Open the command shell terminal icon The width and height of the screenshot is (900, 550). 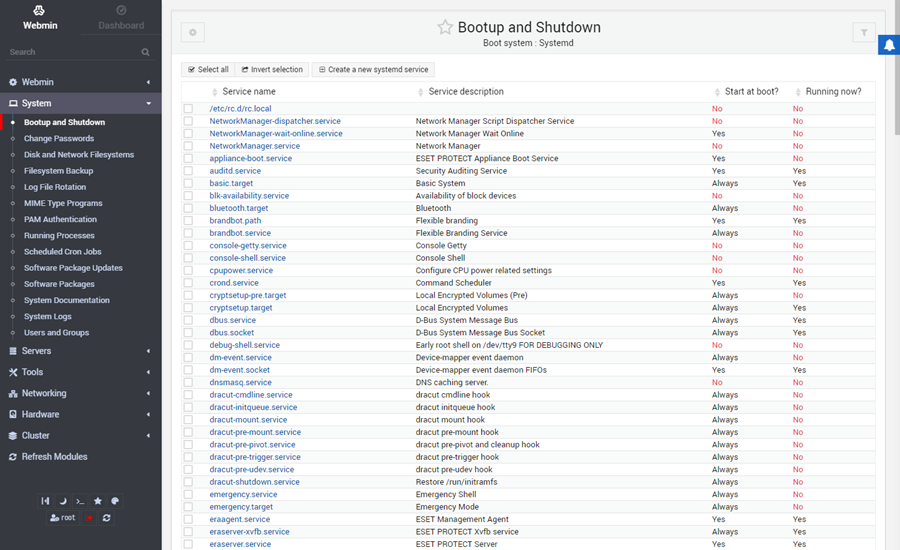80,501
